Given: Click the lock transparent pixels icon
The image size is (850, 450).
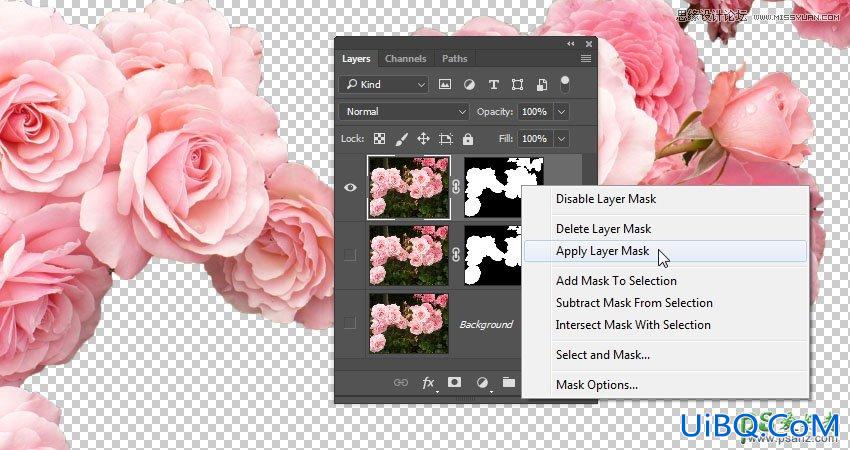Looking at the screenshot, I should [379, 139].
